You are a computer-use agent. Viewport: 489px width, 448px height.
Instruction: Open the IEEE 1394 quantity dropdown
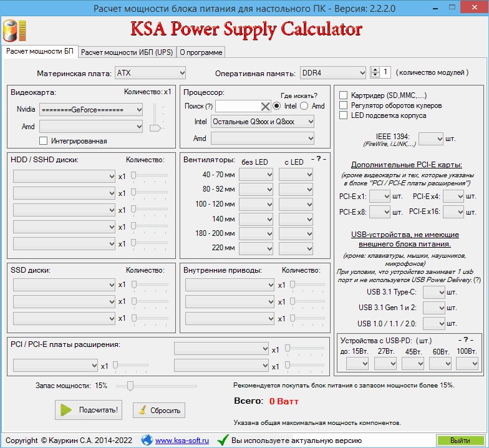pyautogui.click(x=430, y=139)
